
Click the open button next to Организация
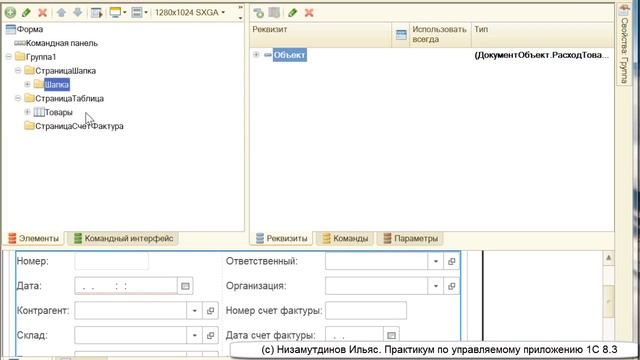(x=451, y=286)
